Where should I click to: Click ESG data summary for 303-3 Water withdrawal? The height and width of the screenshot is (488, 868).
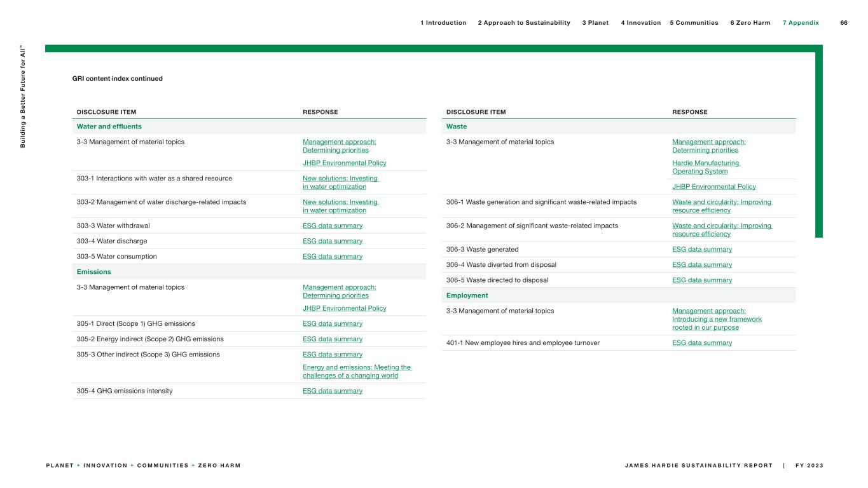point(333,226)
